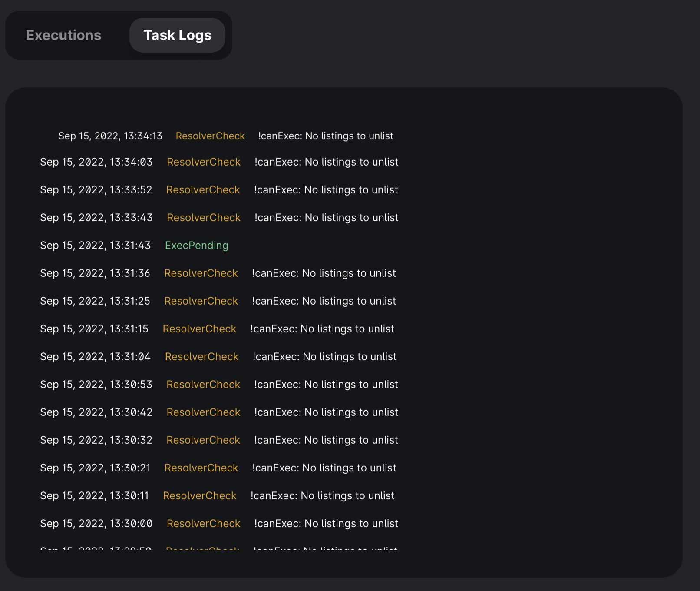Select the 13:33:43 timestamp
The height and width of the screenshot is (591, 700).
96,218
